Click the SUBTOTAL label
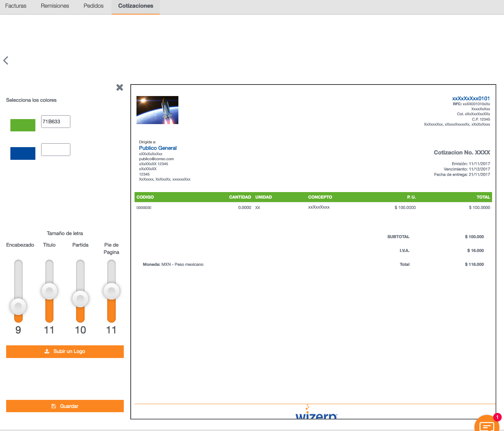Image resolution: width=504 pixels, height=431 pixels. pos(398,237)
